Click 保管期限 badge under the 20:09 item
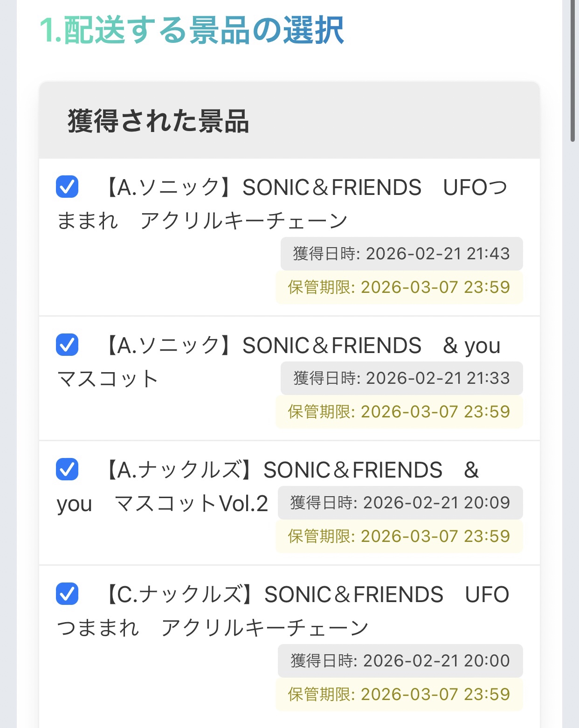 click(399, 536)
